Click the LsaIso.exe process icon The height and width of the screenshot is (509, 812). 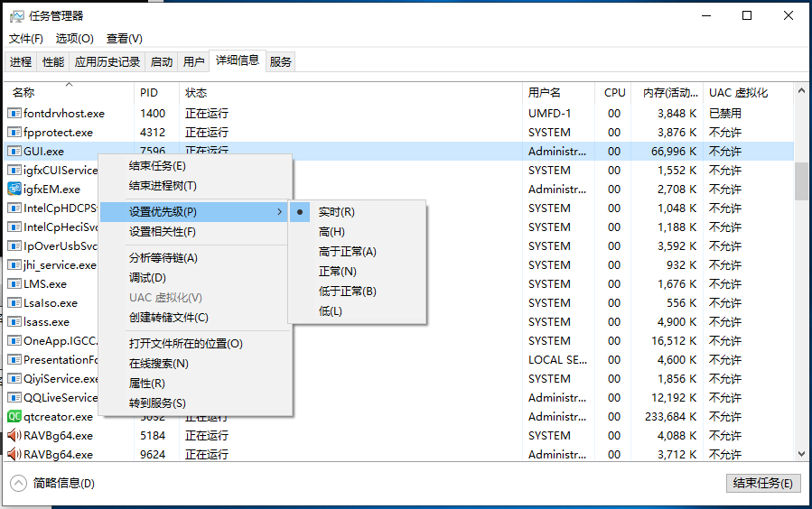[x=14, y=302]
